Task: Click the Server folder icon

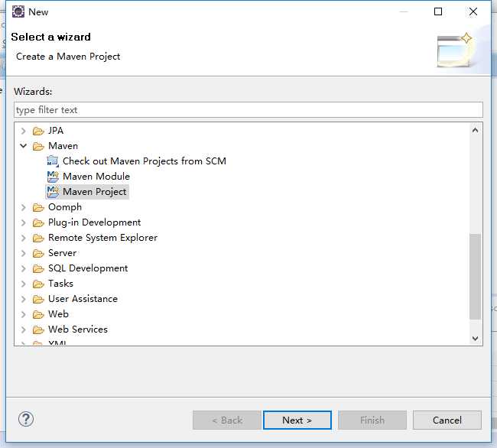Action: (38, 253)
